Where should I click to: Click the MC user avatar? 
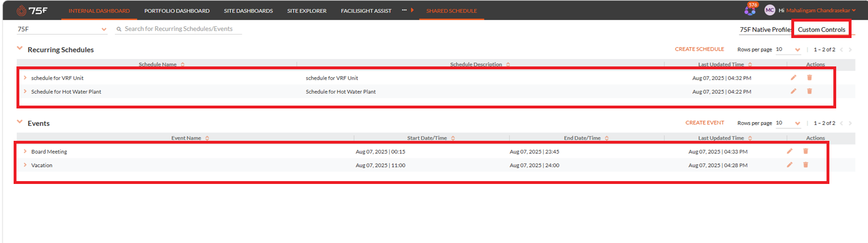pyautogui.click(x=770, y=10)
